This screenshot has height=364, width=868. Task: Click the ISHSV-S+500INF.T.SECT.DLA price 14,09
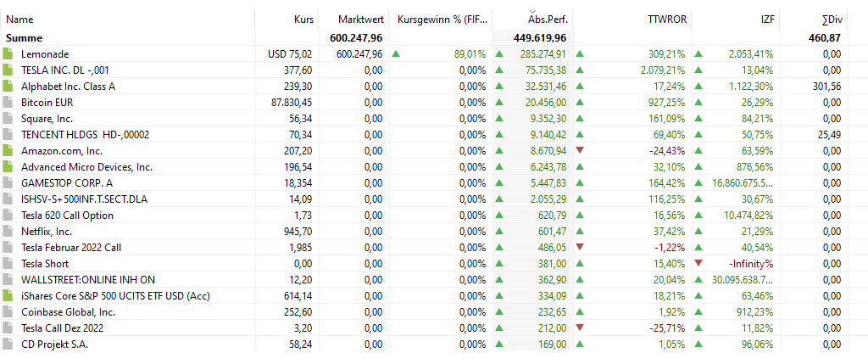303,199
